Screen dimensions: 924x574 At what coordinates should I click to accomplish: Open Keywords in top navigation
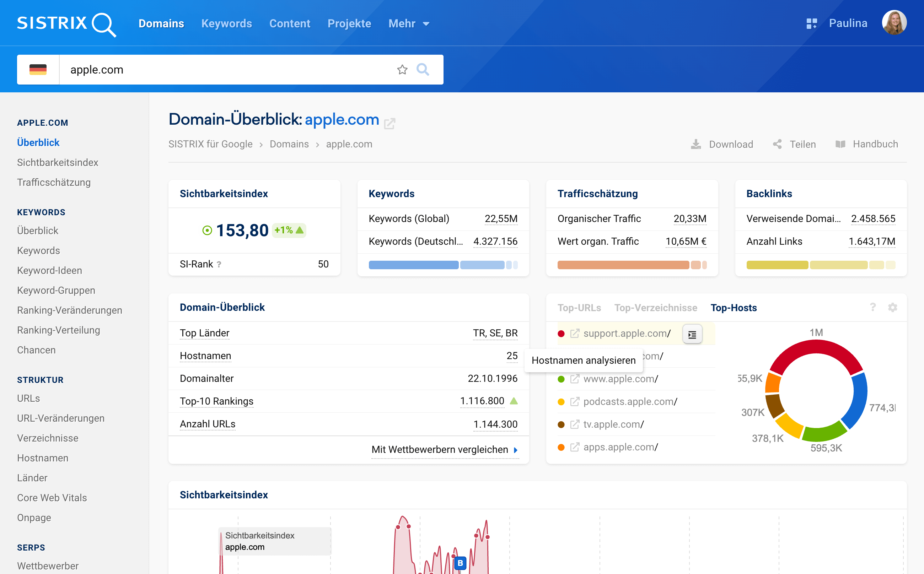(226, 23)
